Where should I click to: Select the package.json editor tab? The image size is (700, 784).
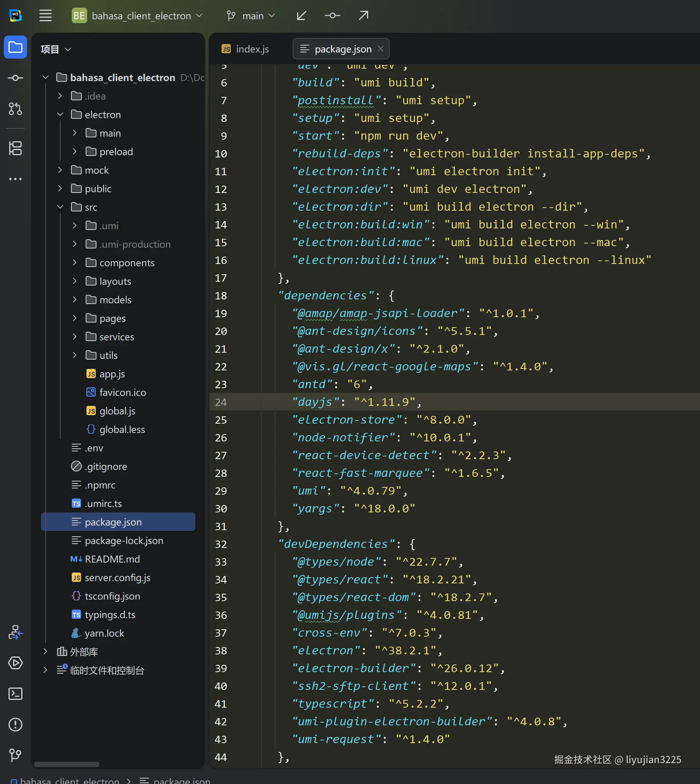pyautogui.click(x=341, y=49)
